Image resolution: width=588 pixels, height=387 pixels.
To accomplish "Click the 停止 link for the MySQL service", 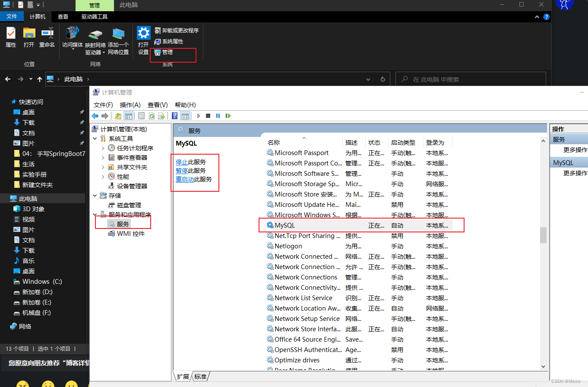I will pyautogui.click(x=182, y=162).
